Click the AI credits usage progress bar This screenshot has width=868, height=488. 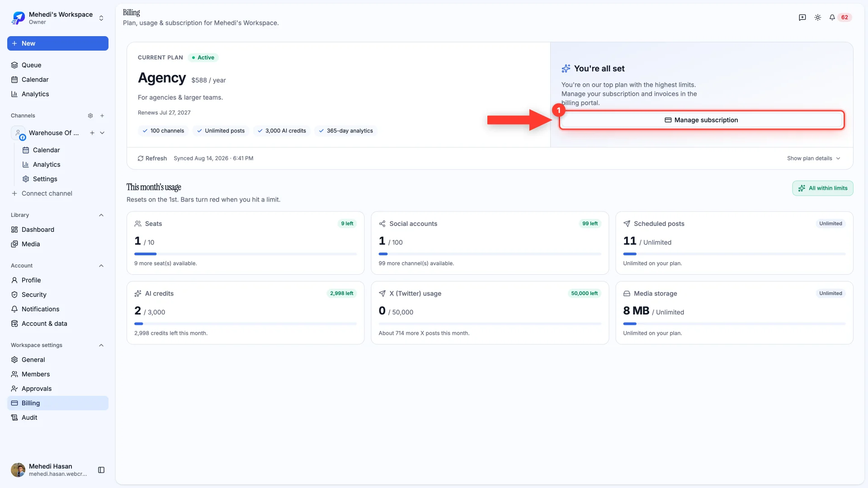coord(245,324)
